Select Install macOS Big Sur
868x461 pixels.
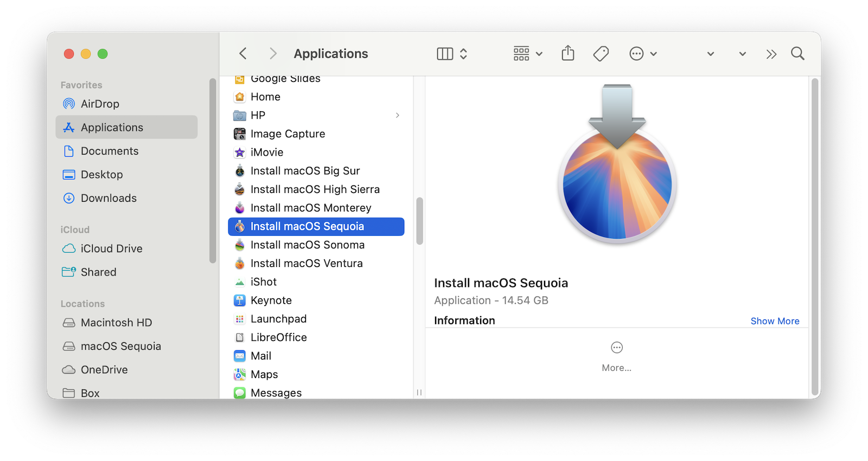(x=316, y=170)
